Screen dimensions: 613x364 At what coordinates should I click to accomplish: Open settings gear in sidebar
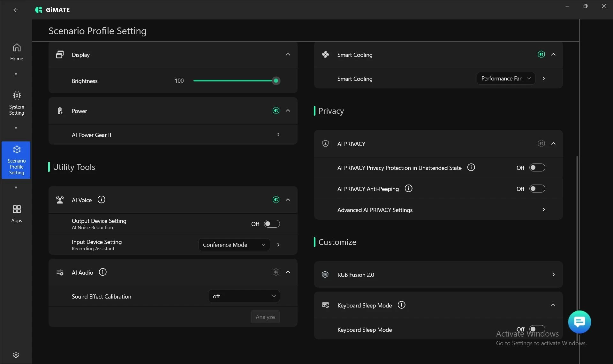point(16,354)
